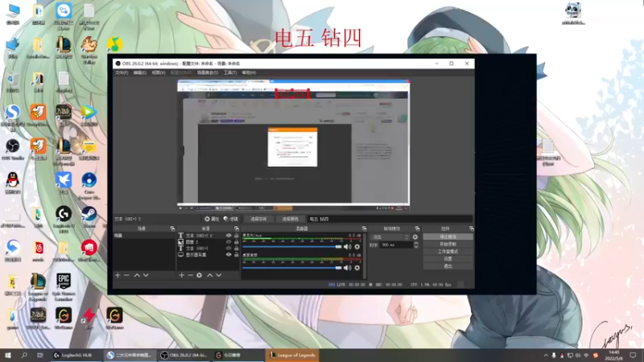This screenshot has width=644, height=362.
Task: Toggle lock on 文本 (GDI+) 2 source
Action: pyautogui.click(x=236, y=236)
